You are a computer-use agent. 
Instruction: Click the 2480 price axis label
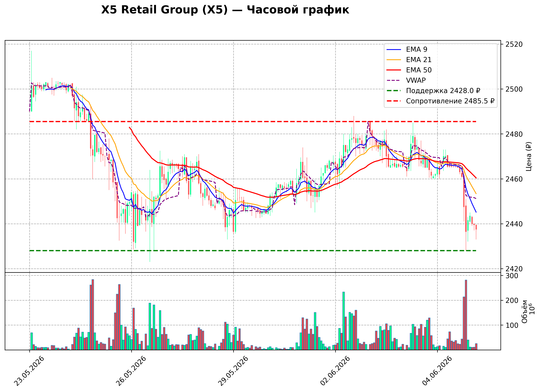coord(514,134)
